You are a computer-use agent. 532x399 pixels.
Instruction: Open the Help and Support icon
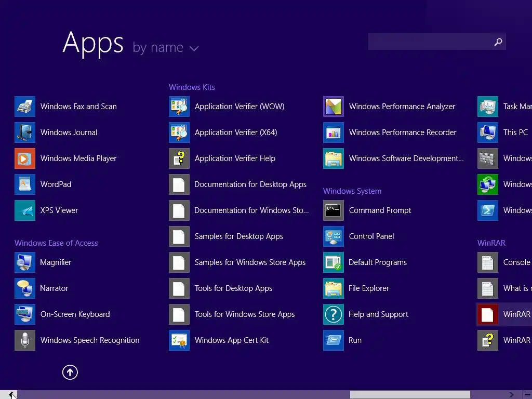[334, 314]
